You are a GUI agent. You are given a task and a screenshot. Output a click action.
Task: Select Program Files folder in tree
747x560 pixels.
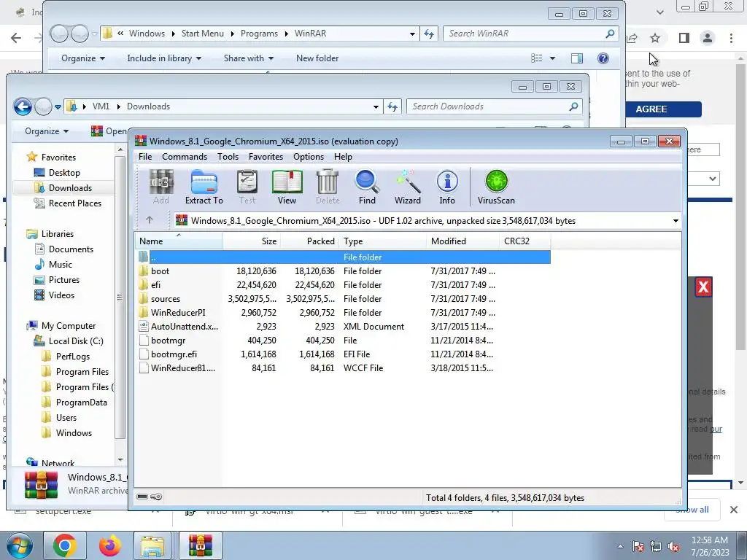click(x=75, y=372)
